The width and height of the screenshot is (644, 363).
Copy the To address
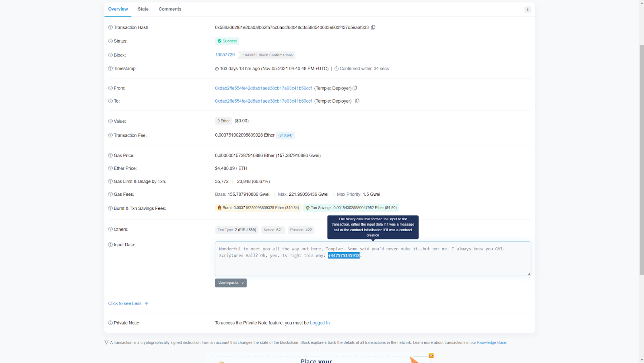pyautogui.click(x=357, y=101)
